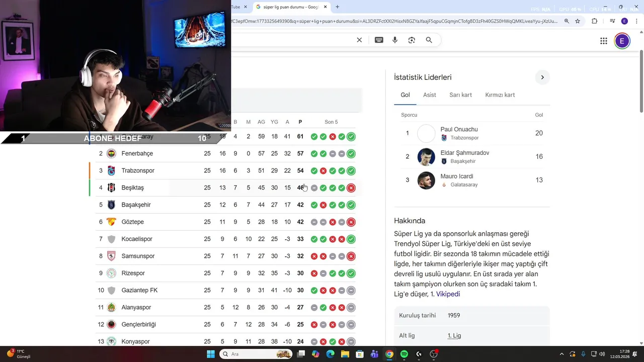Open the weather widget showing 11°C
The width and height of the screenshot is (644, 362).
[19, 354]
